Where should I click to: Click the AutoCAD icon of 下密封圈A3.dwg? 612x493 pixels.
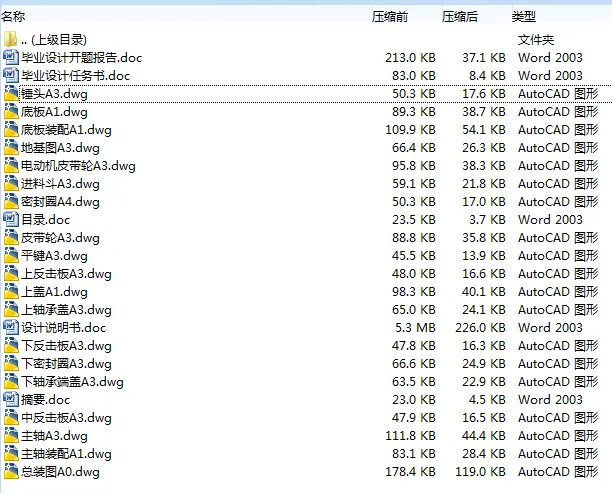point(11,363)
